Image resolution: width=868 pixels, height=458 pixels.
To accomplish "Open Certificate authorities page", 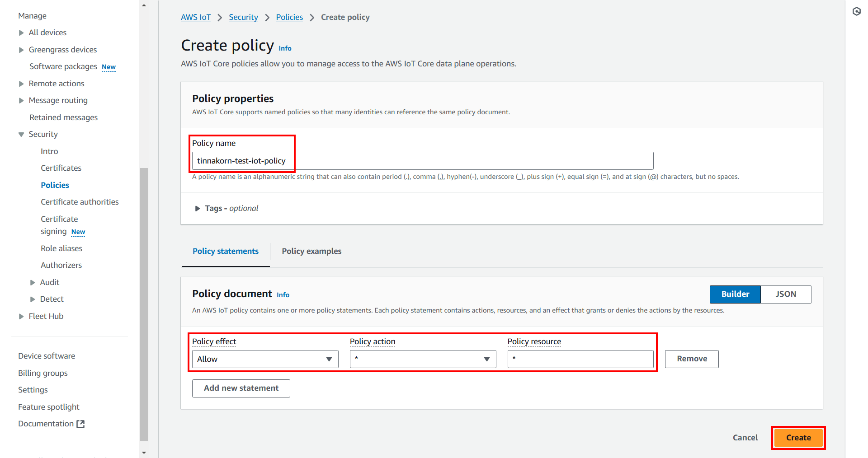I will pos(80,202).
